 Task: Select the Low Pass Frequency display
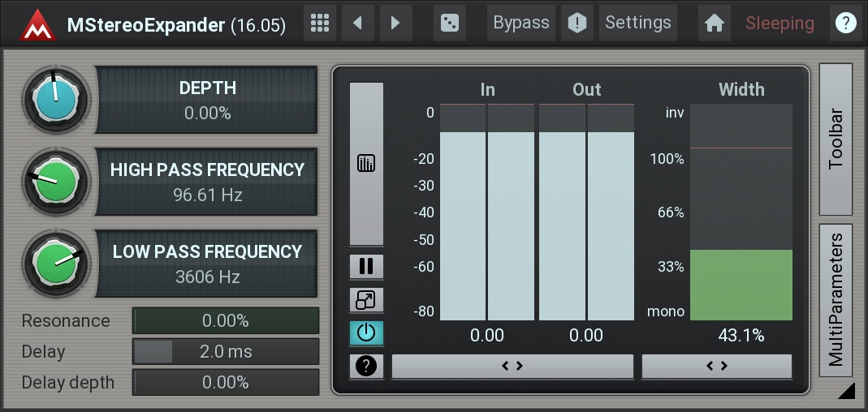click(207, 264)
